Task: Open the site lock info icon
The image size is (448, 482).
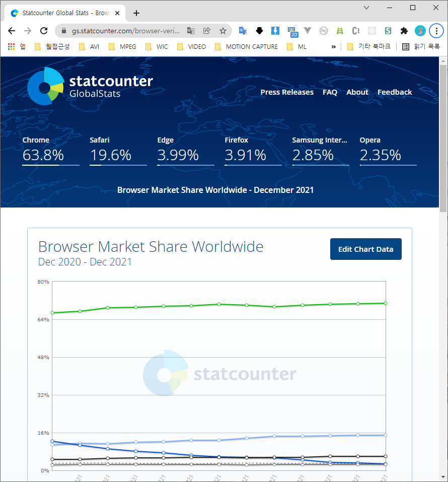Action: (64, 31)
